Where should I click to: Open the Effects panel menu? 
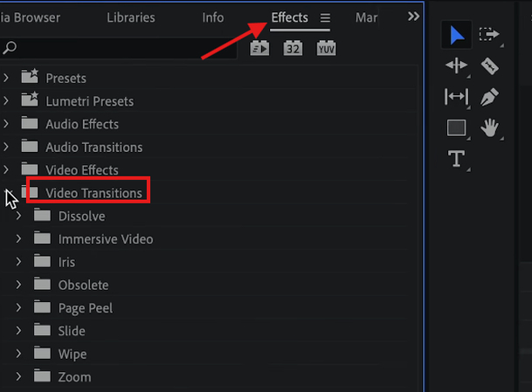[x=325, y=17]
